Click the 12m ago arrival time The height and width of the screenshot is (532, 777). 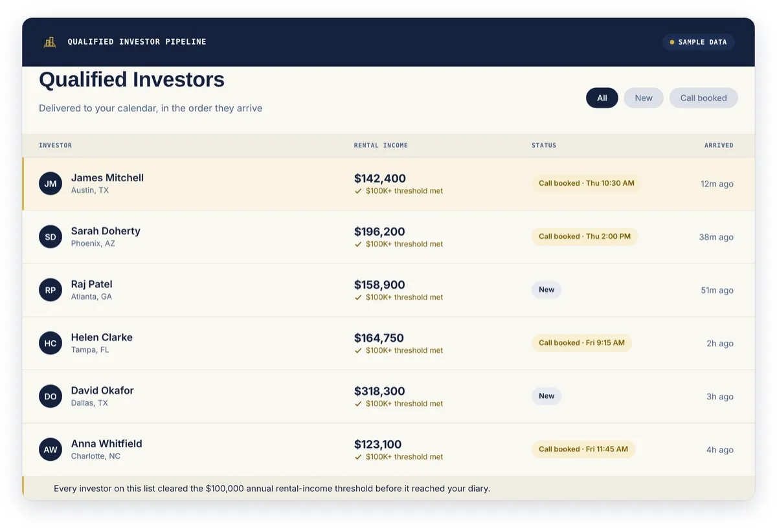click(x=717, y=184)
